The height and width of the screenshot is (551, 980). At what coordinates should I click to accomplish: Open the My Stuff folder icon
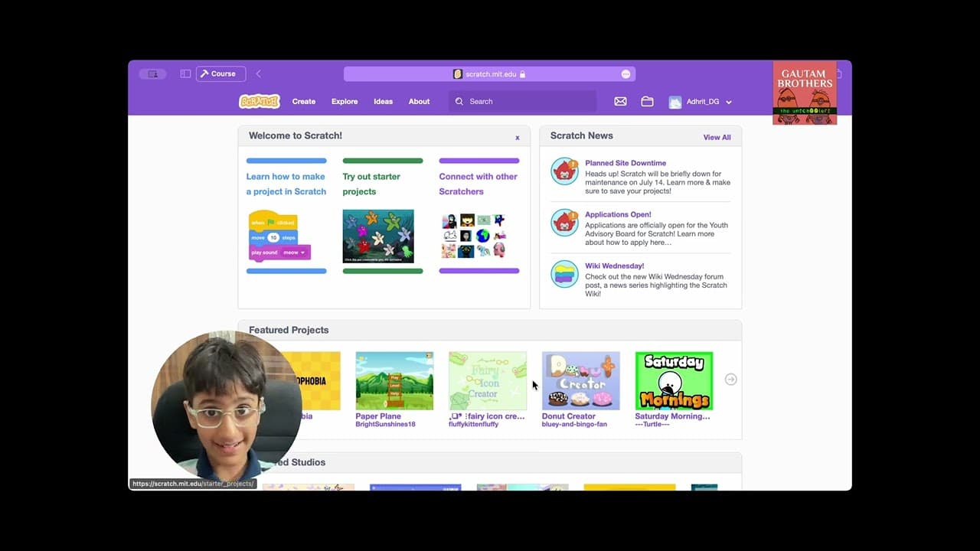647,101
